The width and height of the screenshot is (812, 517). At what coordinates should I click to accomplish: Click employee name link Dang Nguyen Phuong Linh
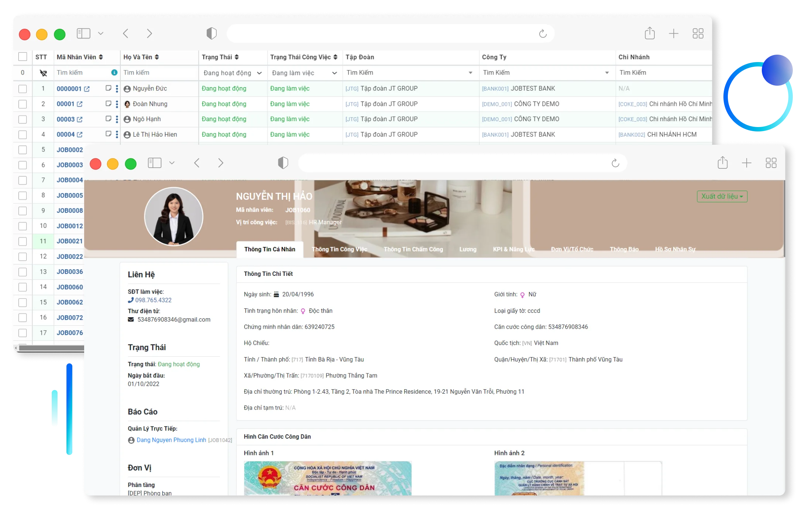point(171,440)
